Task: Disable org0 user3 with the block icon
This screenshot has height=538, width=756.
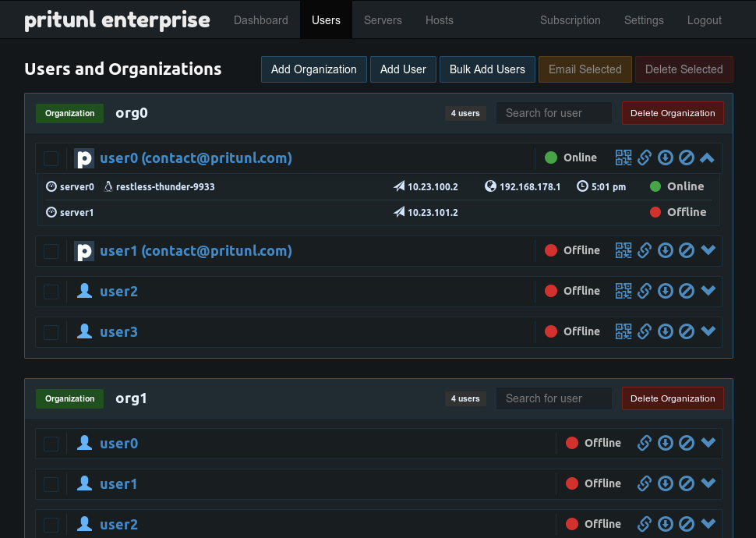Action: coord(687,331)
